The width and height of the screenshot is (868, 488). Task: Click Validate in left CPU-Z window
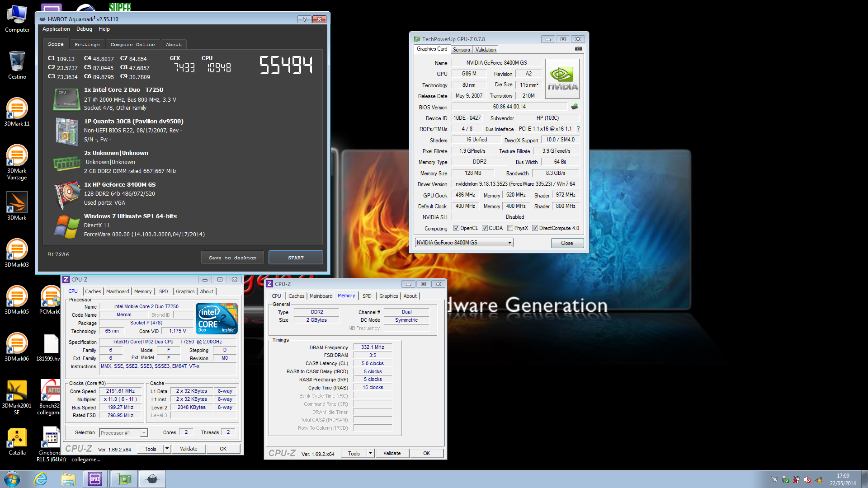(x=189, y=449)
